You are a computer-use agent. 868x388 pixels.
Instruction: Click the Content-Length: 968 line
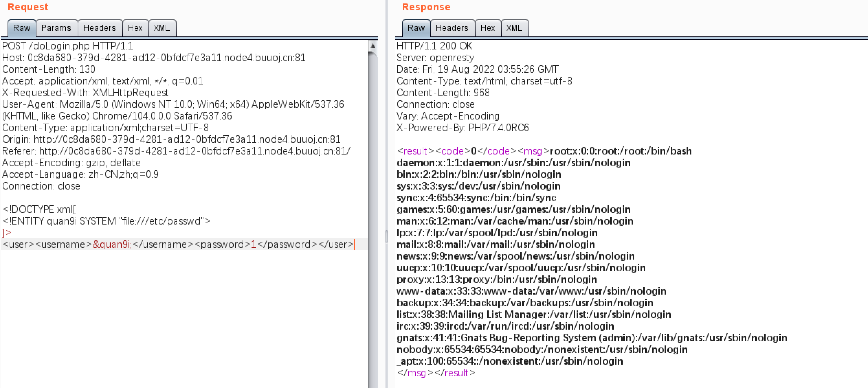click(x=443, y=93)
